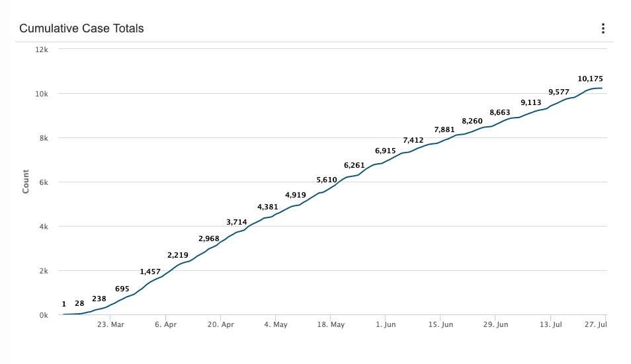The width and height of the screenshot is (631, 364).
Task: Click the 2,219 data label
Action: 178,255
